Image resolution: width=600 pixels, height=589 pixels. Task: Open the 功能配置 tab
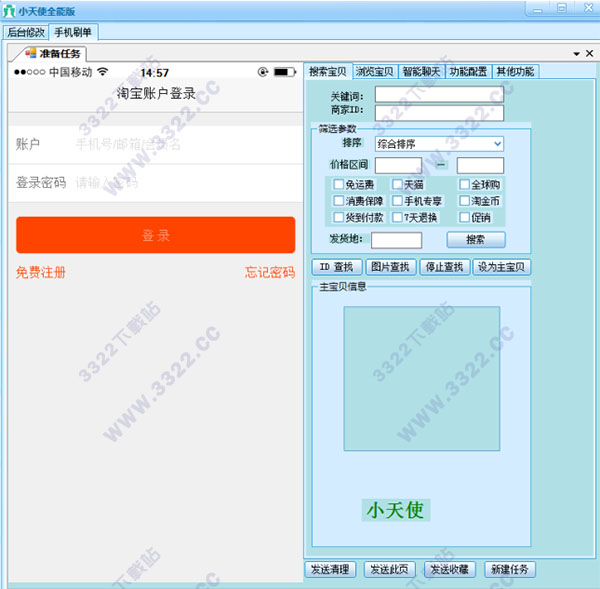pos(468,72)
